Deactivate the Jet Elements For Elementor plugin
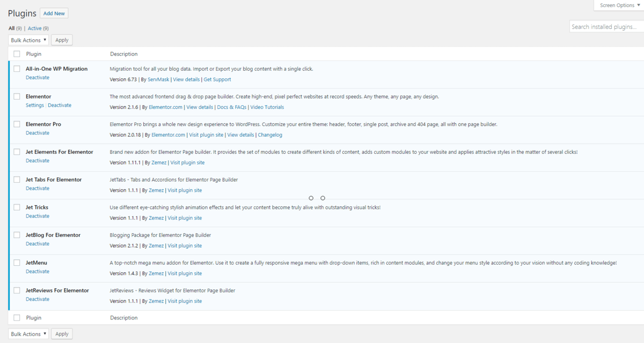This screenshot has width=644, height=343. [38, 161]
